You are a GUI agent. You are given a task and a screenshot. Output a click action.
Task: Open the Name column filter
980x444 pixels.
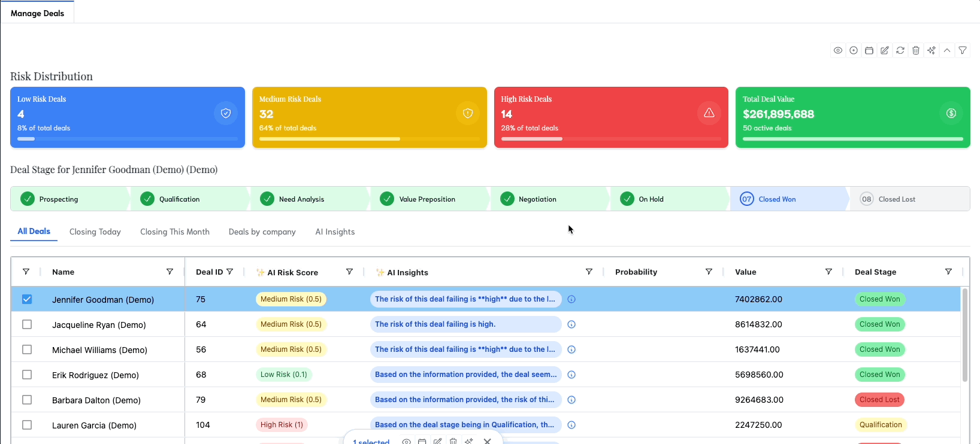coord(170,272)
